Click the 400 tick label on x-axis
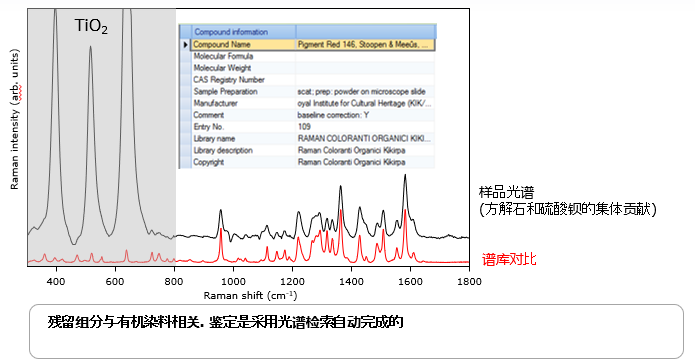Viewport: 695px width, 363px height. (56, 281)
